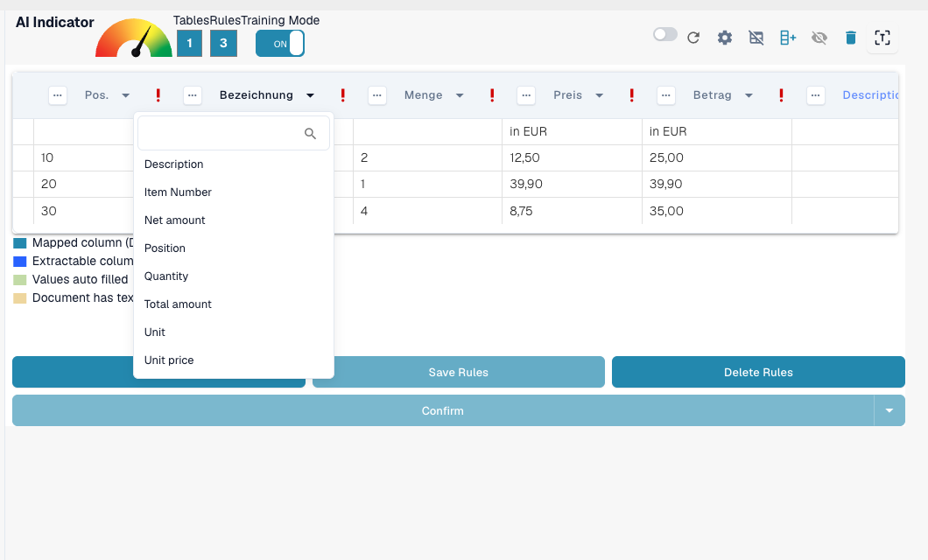Choose "Unit price" from the dropdown list

pos(234,360)
